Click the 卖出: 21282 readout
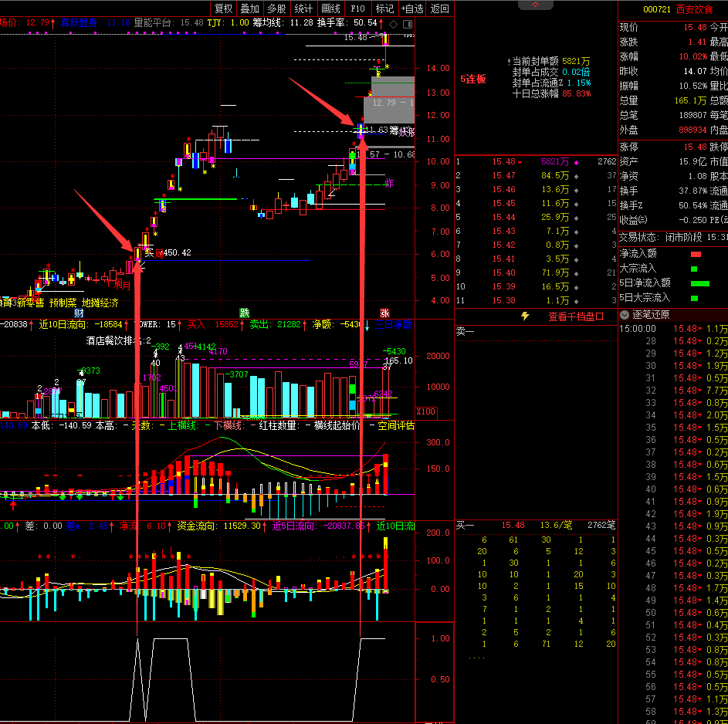This screenshot has height=724, width=728. [x=275, y=324]
